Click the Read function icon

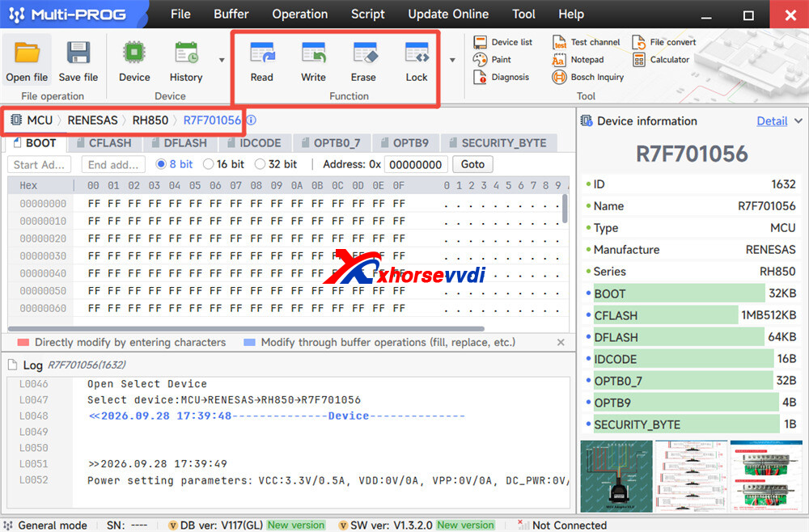coord(262,53)
